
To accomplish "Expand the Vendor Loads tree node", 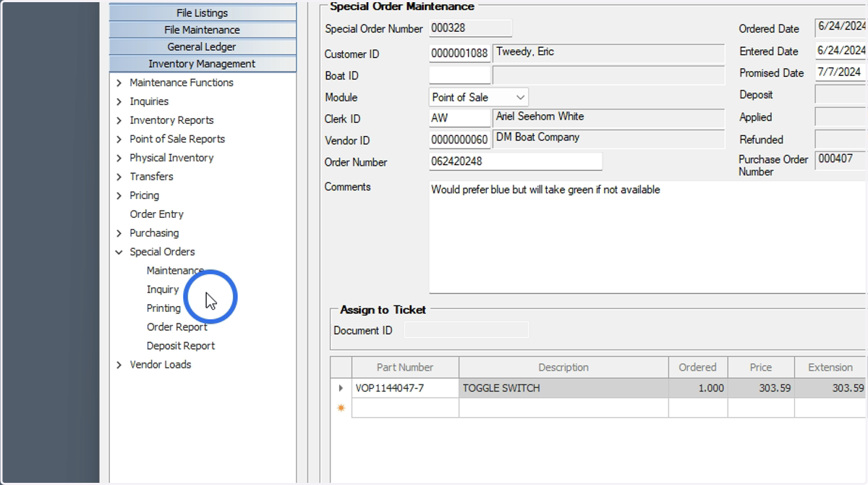I will (119, 365).
